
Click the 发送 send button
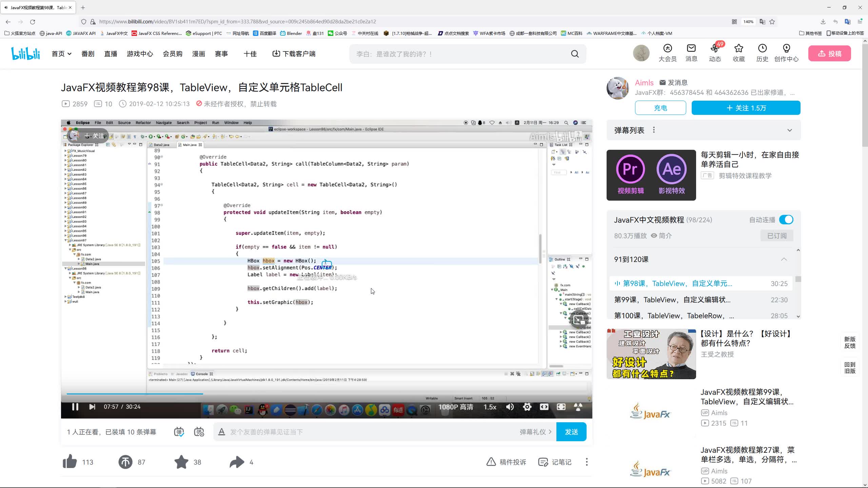[571, 432]
